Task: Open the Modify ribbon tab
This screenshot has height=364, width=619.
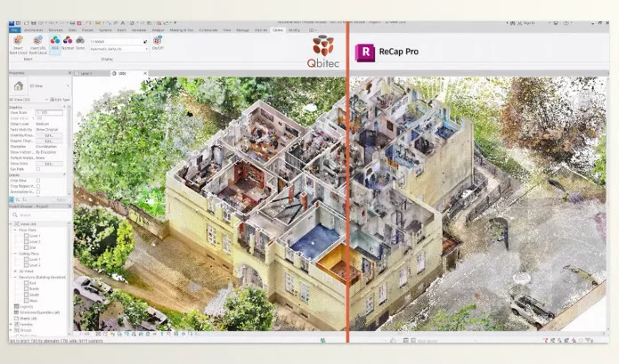Action: tap(294, 30)
